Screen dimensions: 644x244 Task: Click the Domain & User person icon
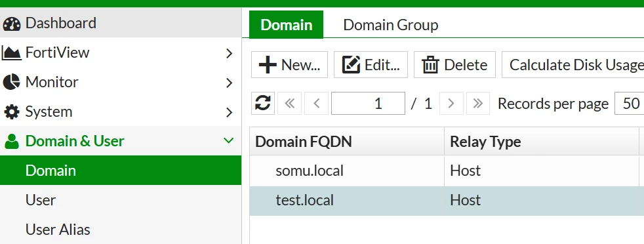[x=12, y=141]
